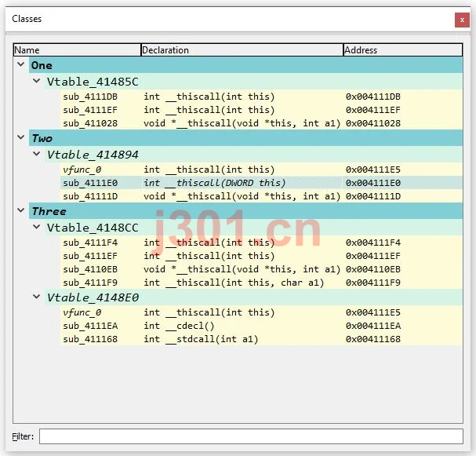The height and width of the screenshot is (456, 476).
Task: Select sub_4111EF under Vtable_4148CC
Action: pyautogui.click(x=90, y=256)
